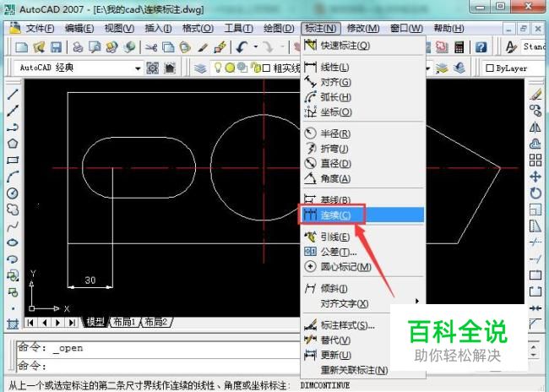
Task: Click the Save icon
Action: (56, 47)
